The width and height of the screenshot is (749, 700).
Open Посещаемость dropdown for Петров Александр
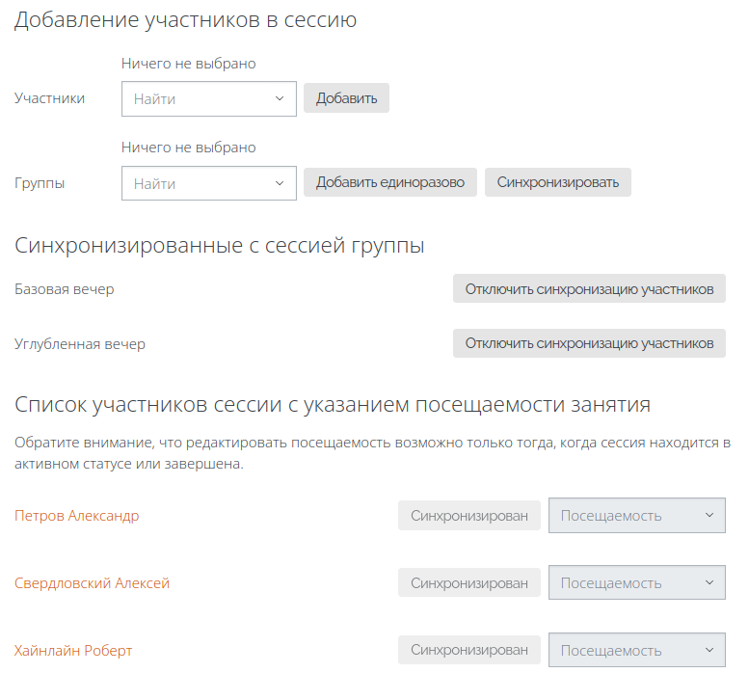coord(637,516)
